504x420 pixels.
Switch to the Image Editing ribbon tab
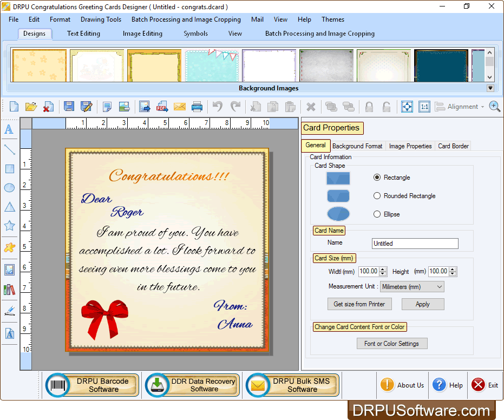click(142, 34)
